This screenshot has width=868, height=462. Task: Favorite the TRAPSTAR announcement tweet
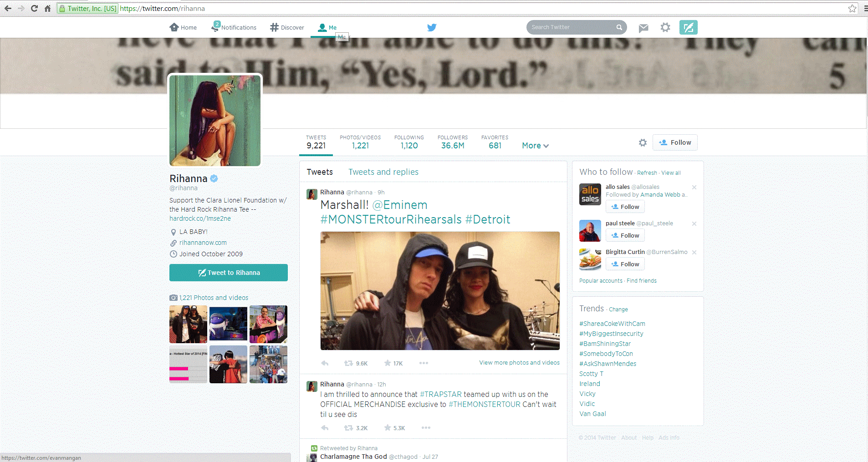[x=388, y=428]
